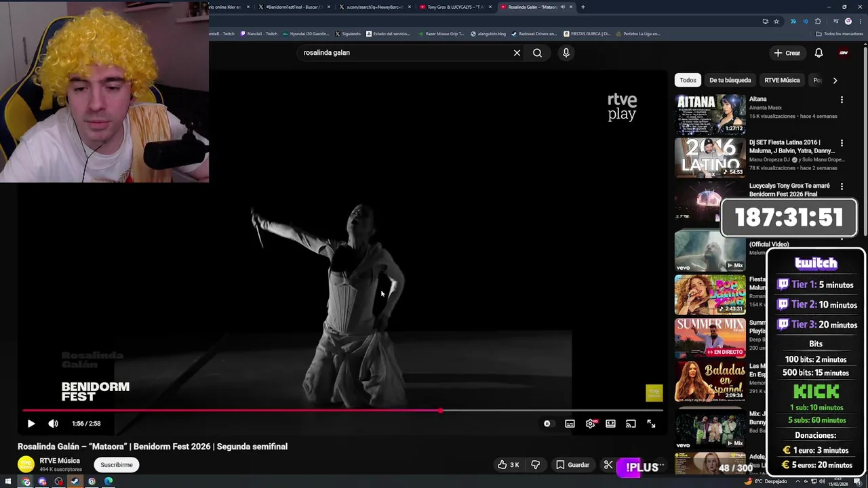Close the Rosalinda Galán browser tab

point(571,7)
